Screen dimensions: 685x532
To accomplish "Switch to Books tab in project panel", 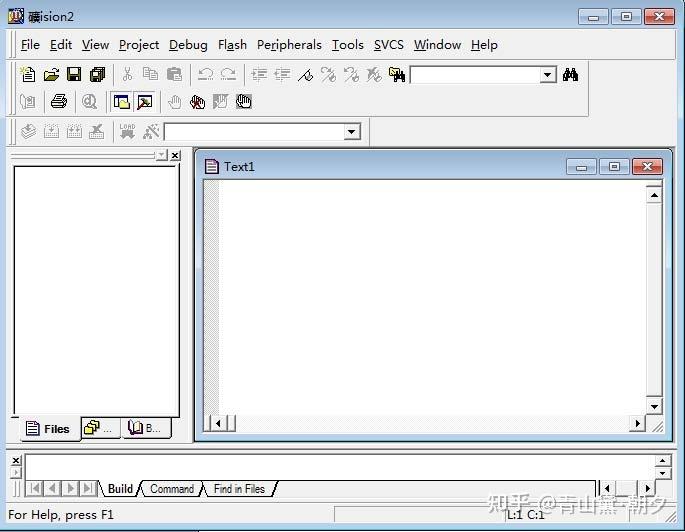I will 146,427.
